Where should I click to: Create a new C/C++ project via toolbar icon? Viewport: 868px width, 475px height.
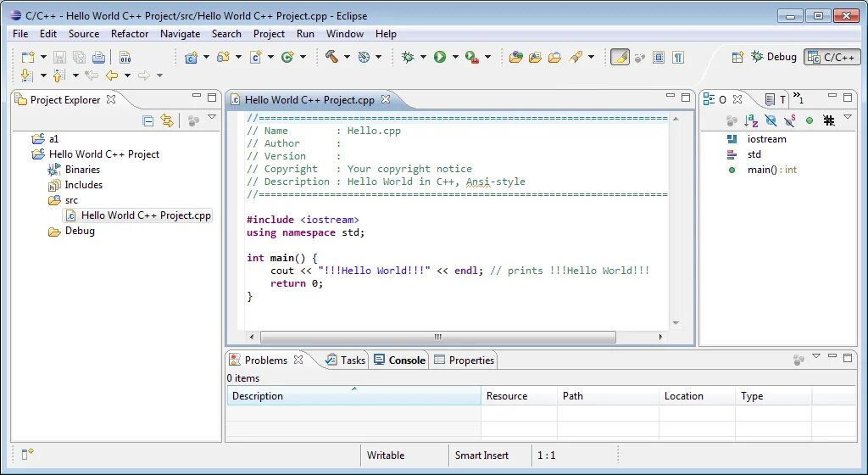pyautogui.click(x=192, y=57)
